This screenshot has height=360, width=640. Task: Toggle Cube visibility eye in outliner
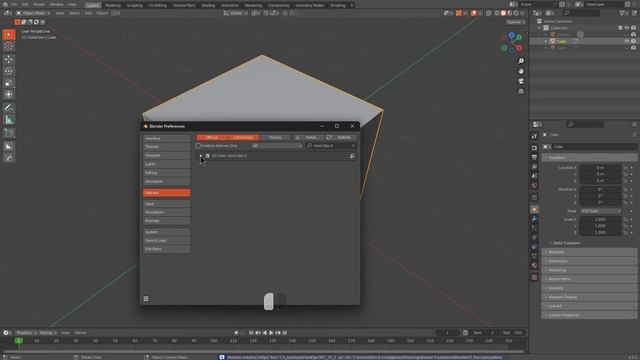coord(627,41)
